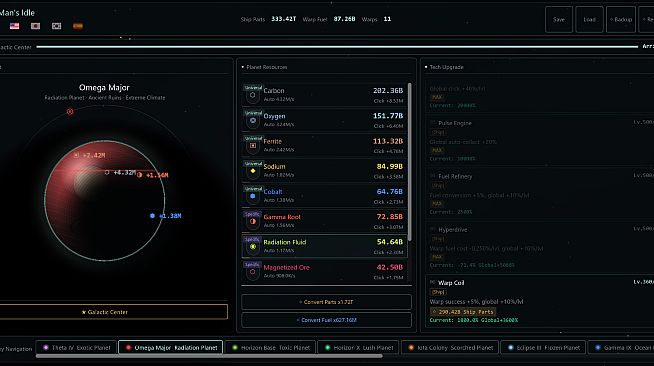Save the game with the Save button
654x366 pixels.
coord(559,19)
